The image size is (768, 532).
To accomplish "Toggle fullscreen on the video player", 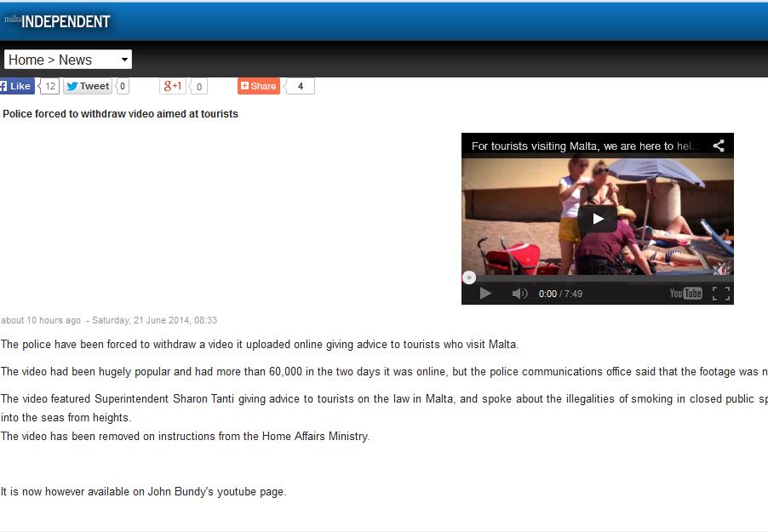I will pos(720,294).
